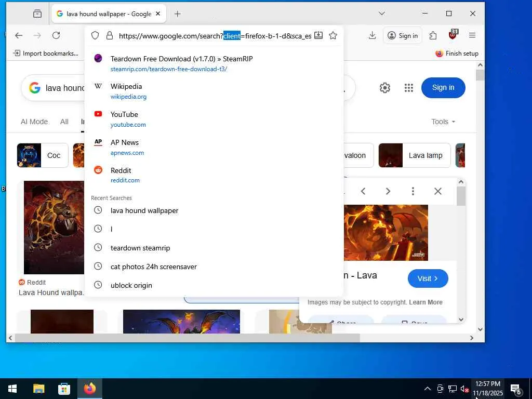The height and width of the screenshot is (399, 532).
Task: Choose recent search cat photos 24h screensaver
Action: point(214,267)
